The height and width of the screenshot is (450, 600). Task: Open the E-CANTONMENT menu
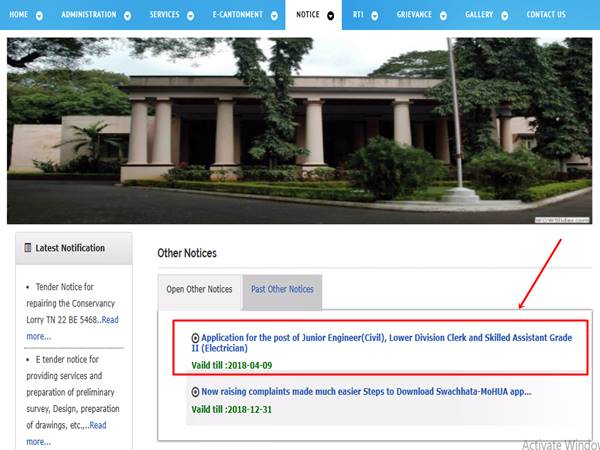238,15
